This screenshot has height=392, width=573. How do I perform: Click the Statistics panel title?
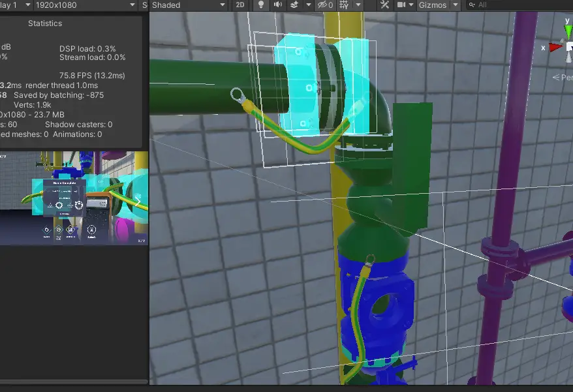pyautogui.click(x=45, y=23)
